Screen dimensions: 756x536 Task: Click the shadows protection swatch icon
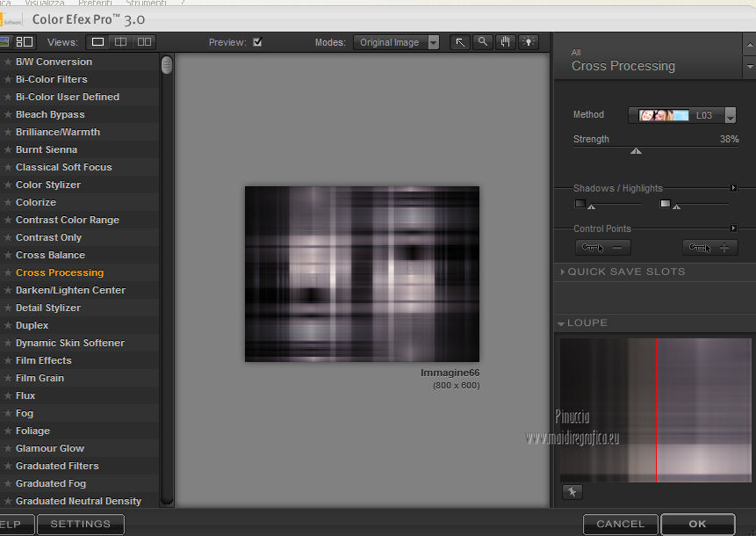[x=580, y=203]
